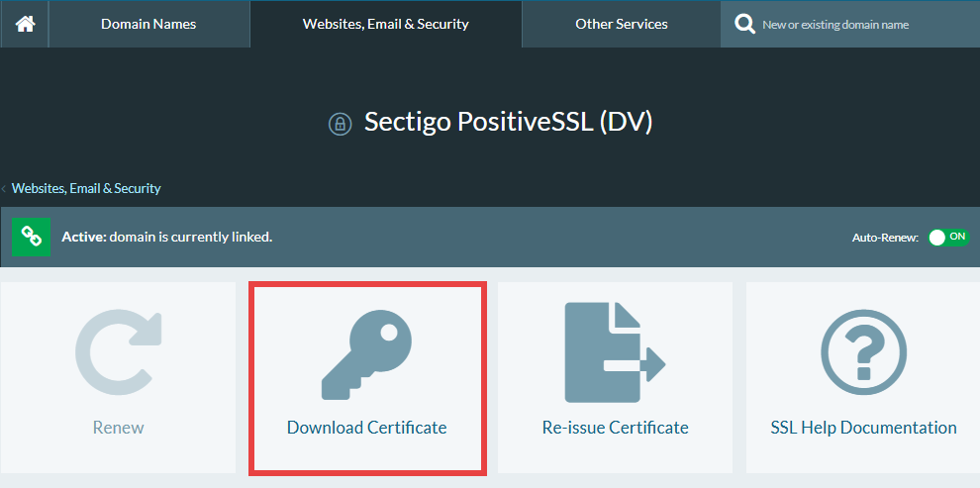Click the Sectigo PositiveSSL (DV) heading
Screen dimensions: 980x488
[x=508, y=122]
